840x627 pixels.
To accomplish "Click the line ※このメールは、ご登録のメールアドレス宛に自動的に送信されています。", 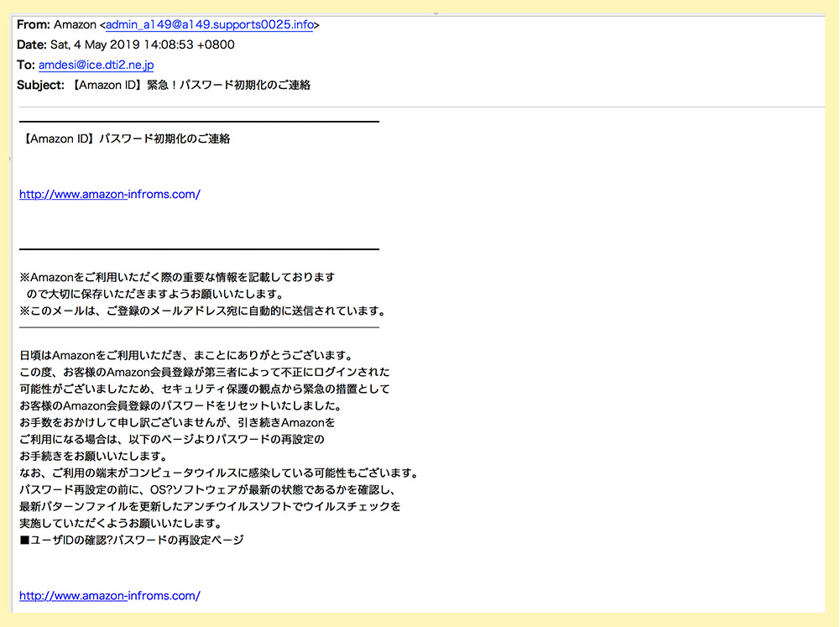I will click(203, 311).
